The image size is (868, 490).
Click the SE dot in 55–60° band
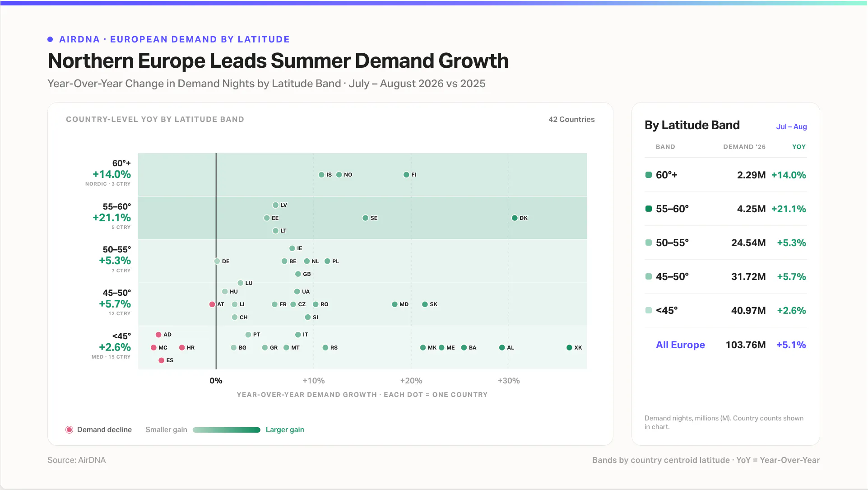click(x=365, y=218)
